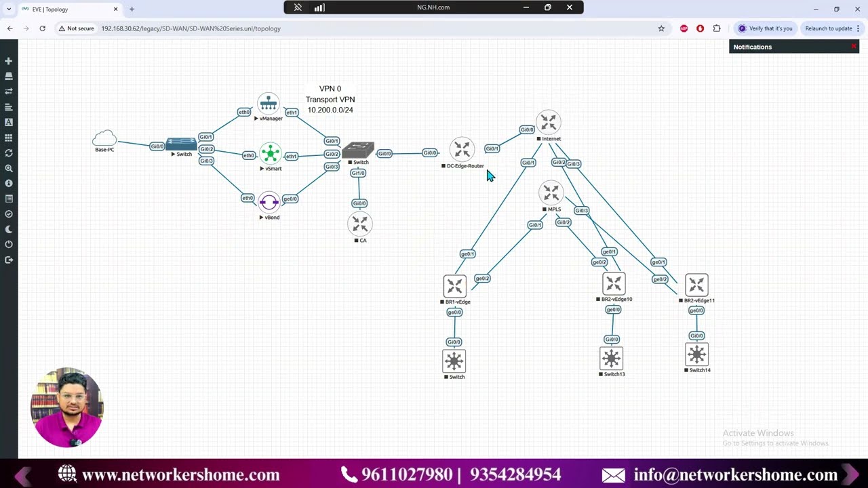Click the ge0/1 label above BR1-vEdge
This screenshot has height=488, width=868.
pos(467,254)
